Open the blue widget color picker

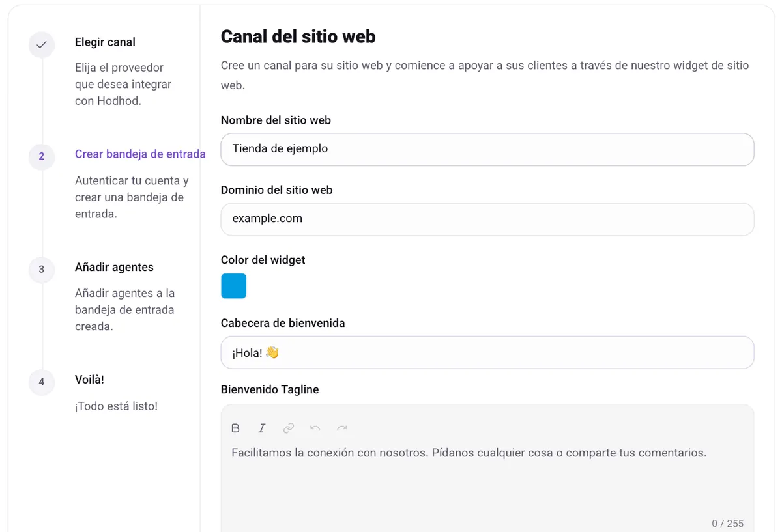point(234,286)
